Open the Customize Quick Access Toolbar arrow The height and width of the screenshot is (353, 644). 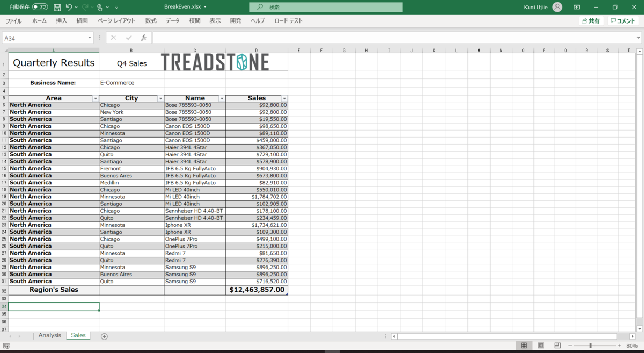(x=116, y=8)
